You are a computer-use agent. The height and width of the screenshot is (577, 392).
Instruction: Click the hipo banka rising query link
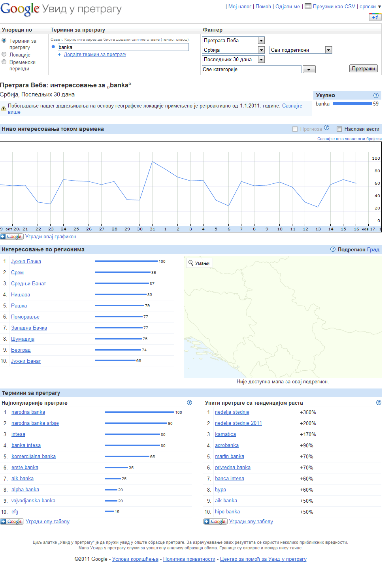227,511
